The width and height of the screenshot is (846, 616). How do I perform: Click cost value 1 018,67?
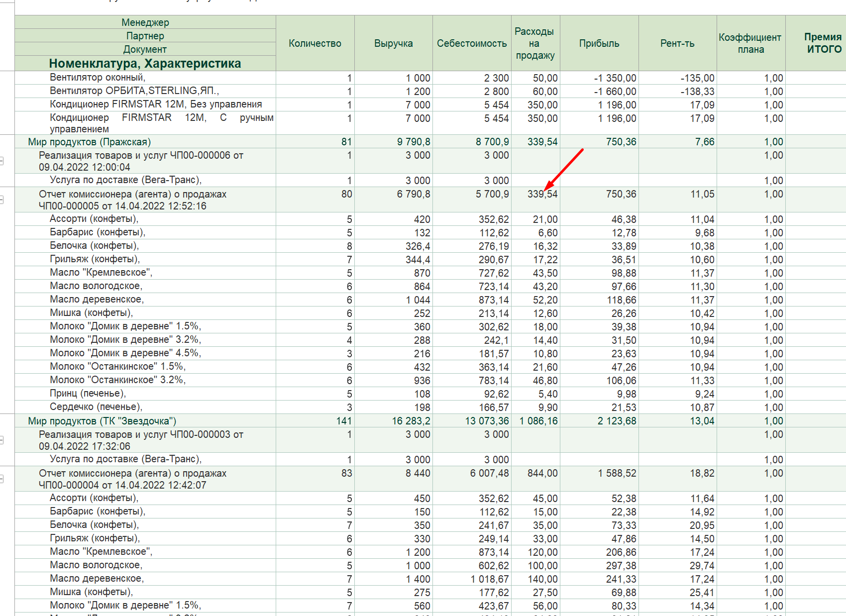(x=490, y=579)
